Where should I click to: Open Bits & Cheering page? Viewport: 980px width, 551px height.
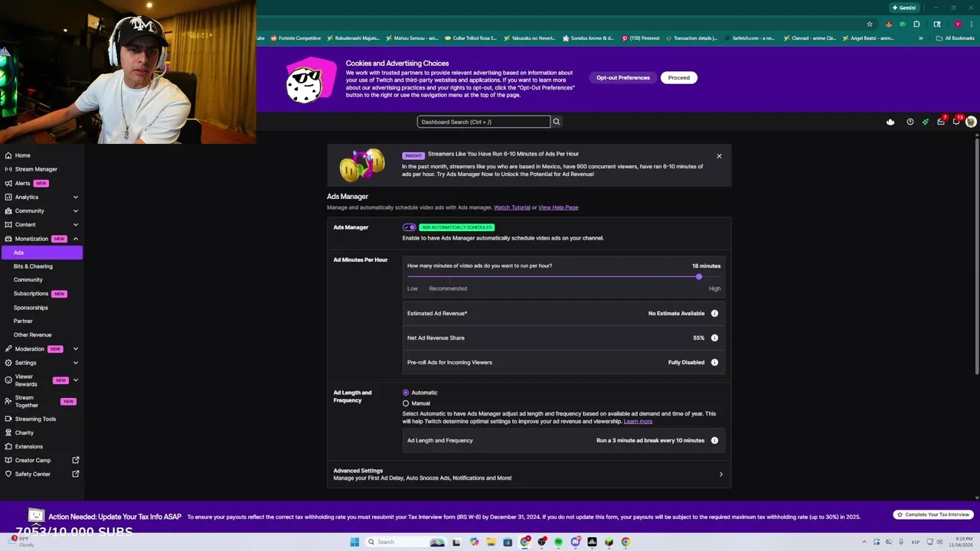click(33, 266)
